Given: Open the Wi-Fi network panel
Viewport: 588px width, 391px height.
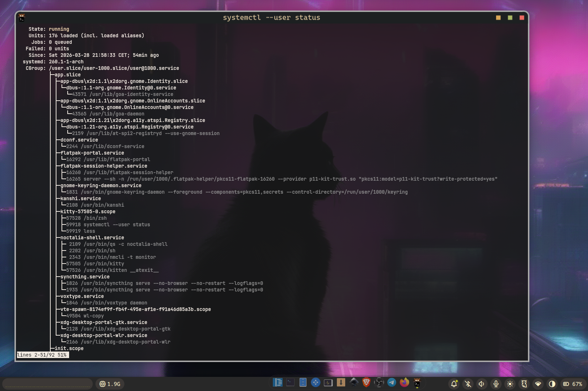Looking at the screenshot, I should (x=538, y=384).
